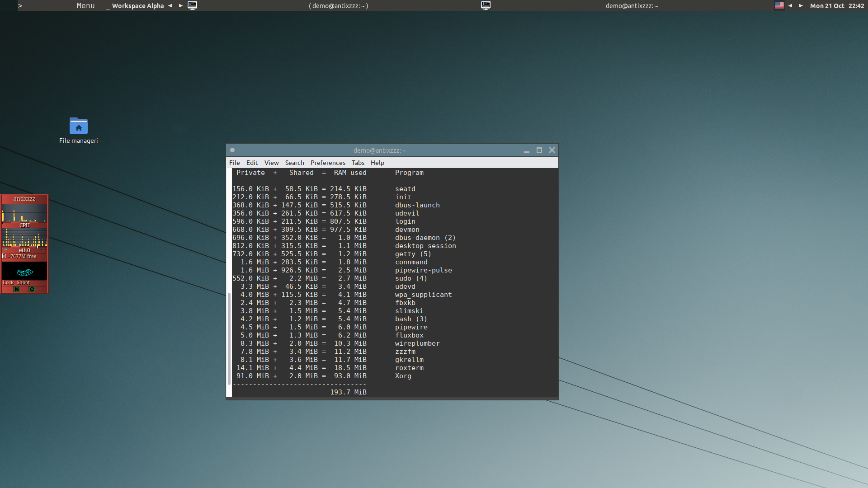Switch to previous workspace with left arrow
868x488 pixels.
point(170,5)
